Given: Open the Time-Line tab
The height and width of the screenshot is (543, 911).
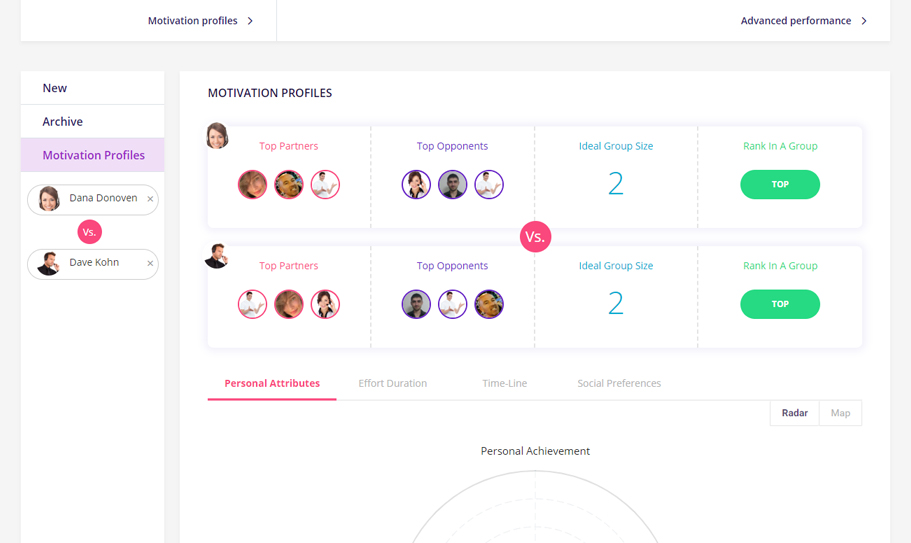Looking at the screenshot, I should (x=504, y=383).
